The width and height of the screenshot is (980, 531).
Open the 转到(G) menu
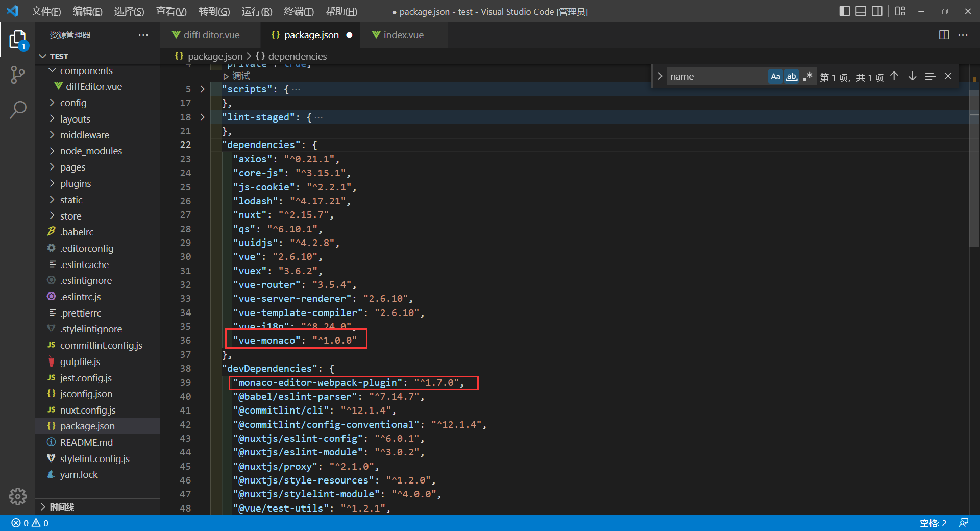point(214,11)
